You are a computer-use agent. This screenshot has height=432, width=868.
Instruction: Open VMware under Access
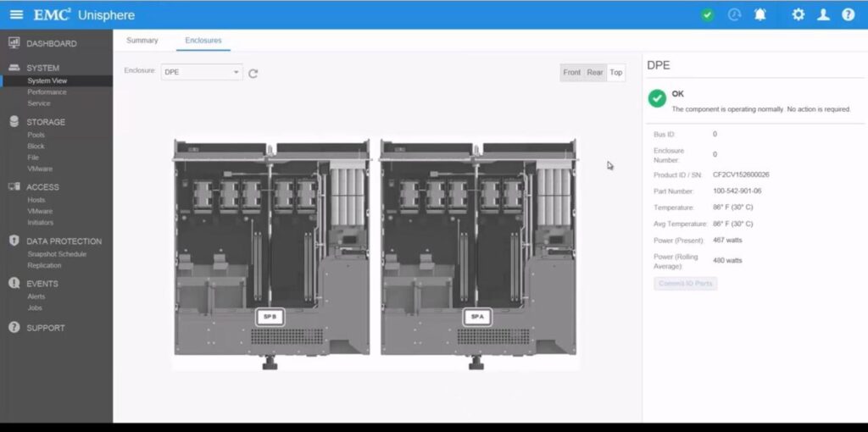[40, 211]
